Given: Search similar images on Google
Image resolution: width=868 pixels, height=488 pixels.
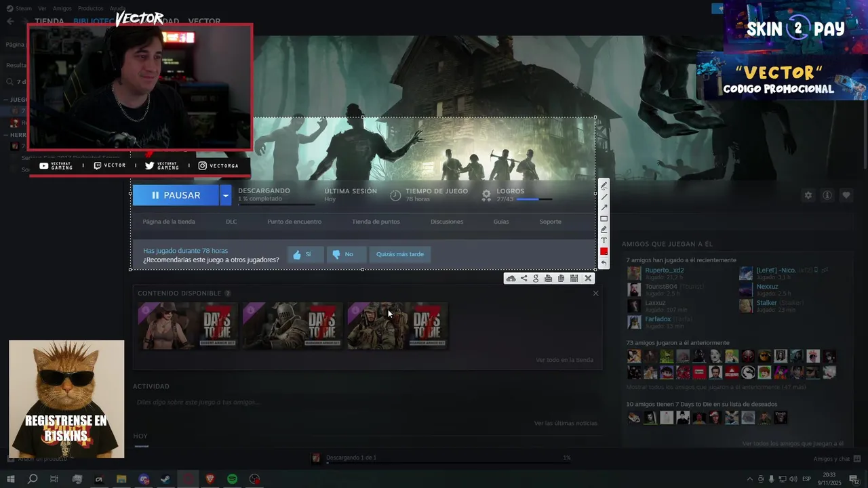Looking at the screenshot, I should click(x=536, y=279).
